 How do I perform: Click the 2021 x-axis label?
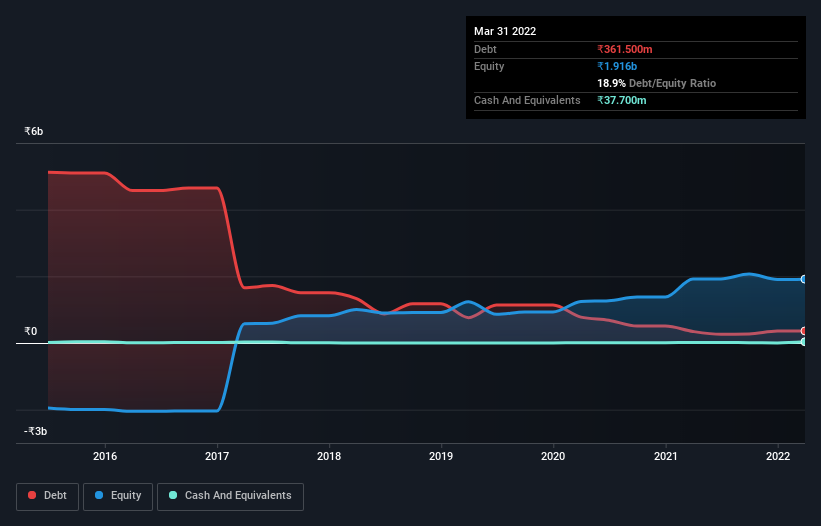(x=665, y=456)
